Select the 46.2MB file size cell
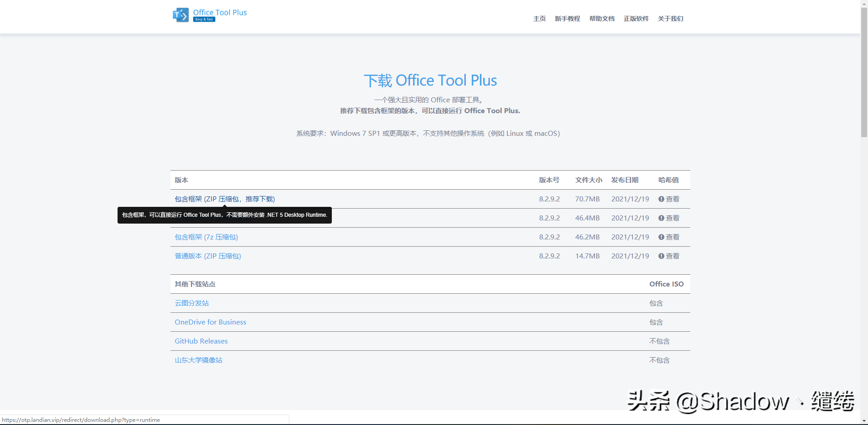This screenshot has width=868, height=425. [x=587, y=237]
